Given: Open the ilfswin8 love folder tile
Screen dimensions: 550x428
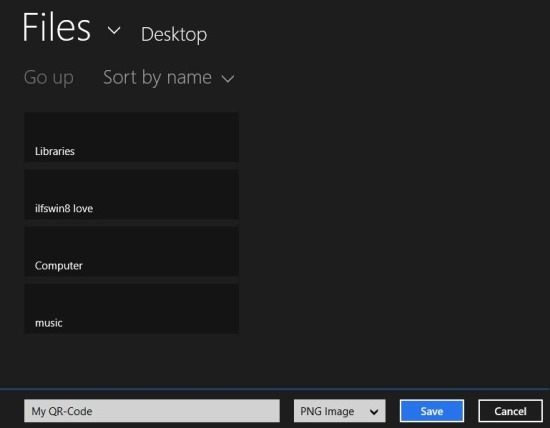Looking at the screenshot, I should (132, 194).
